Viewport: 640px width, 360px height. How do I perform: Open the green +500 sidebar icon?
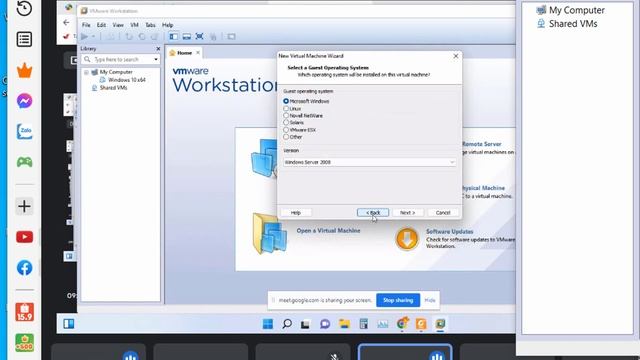24,343
